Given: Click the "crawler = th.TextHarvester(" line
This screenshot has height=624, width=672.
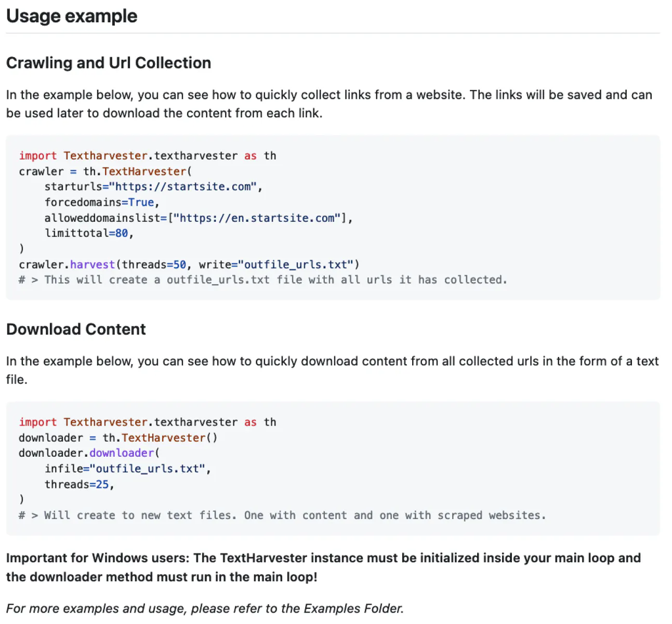Looking at the screenshot, I should 105,171.
